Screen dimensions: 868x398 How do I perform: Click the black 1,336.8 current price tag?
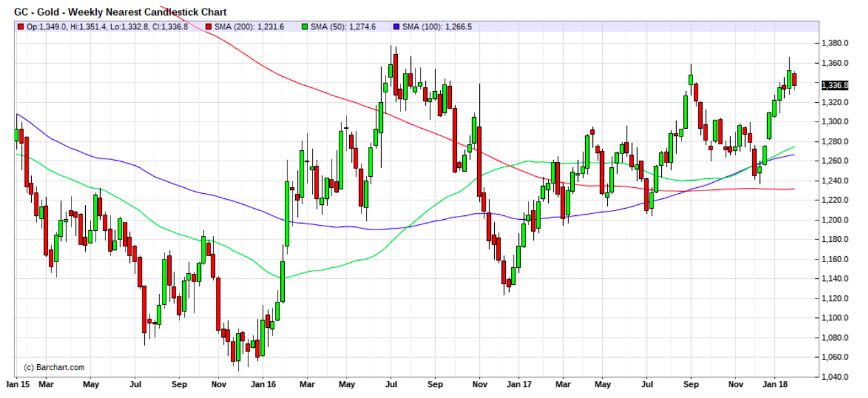pyautogui.click(x=835, y=85)
